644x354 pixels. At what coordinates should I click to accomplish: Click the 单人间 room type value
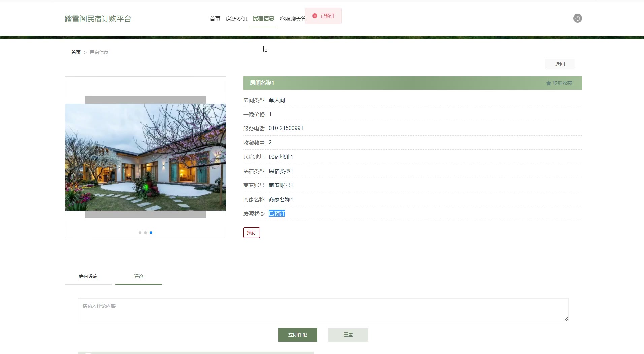(x=277, y=100)
